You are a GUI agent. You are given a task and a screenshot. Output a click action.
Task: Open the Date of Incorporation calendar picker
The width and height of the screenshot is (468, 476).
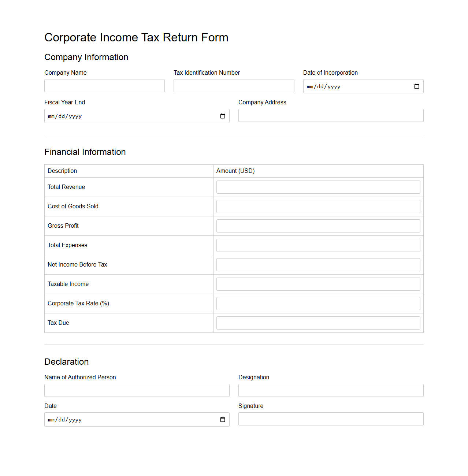pos(416,86)
